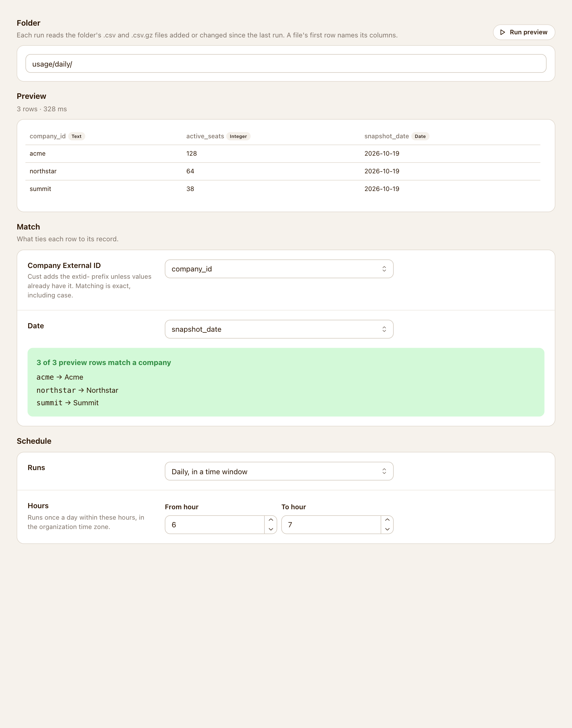Click the '3 rows · 328 ms' preview status
Image resolution: width=572 pixels, height=728 pixels.
coord(42,109)
